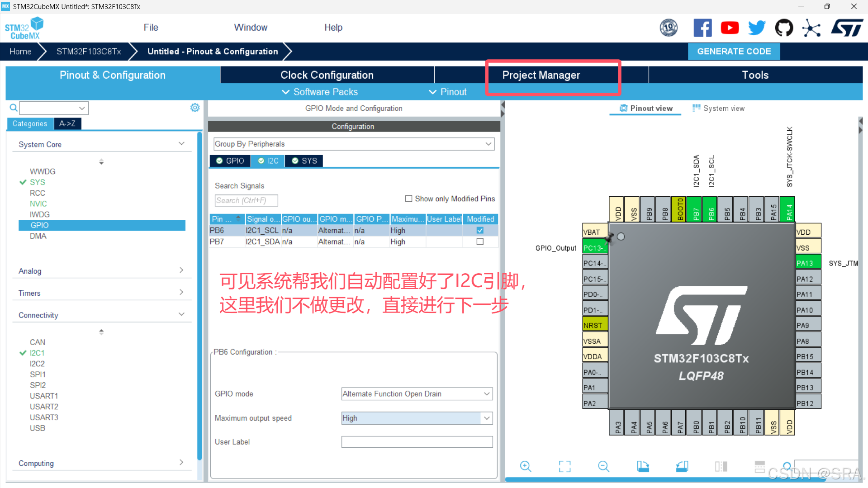Viewport: 868px width, 488px height.
Task: Click best fit icon below chip diagram
Action: 564,466
